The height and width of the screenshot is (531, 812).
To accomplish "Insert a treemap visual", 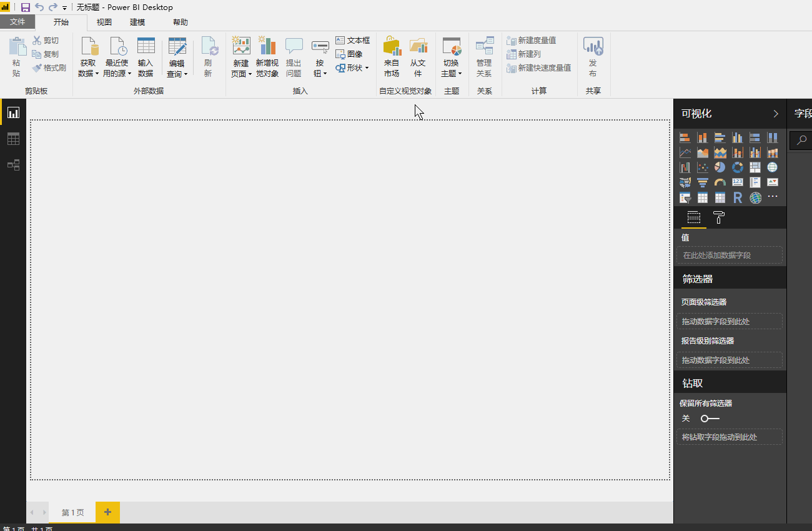I will [755, 167].
